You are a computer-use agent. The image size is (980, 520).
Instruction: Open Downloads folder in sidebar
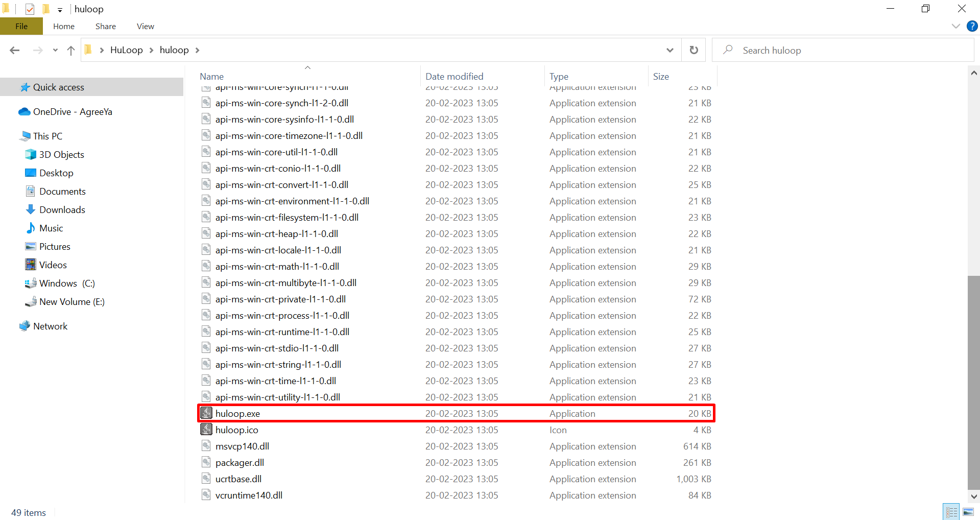[62, 210]
